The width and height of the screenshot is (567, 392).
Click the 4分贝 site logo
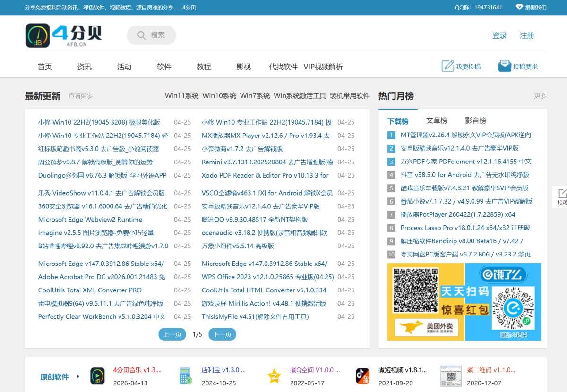pyautogui.click(x=64, y=35)
